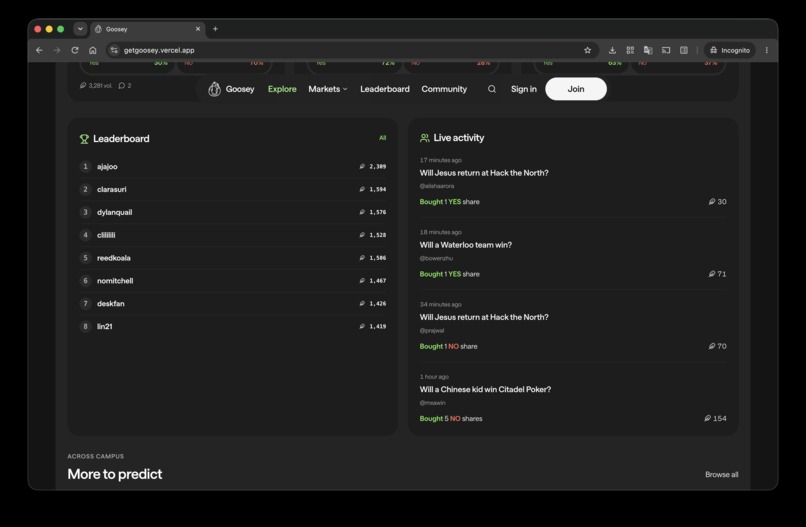Select the Goosey browser tab
Viewport: 806px width, 527px height.
(x=148, y=29)
